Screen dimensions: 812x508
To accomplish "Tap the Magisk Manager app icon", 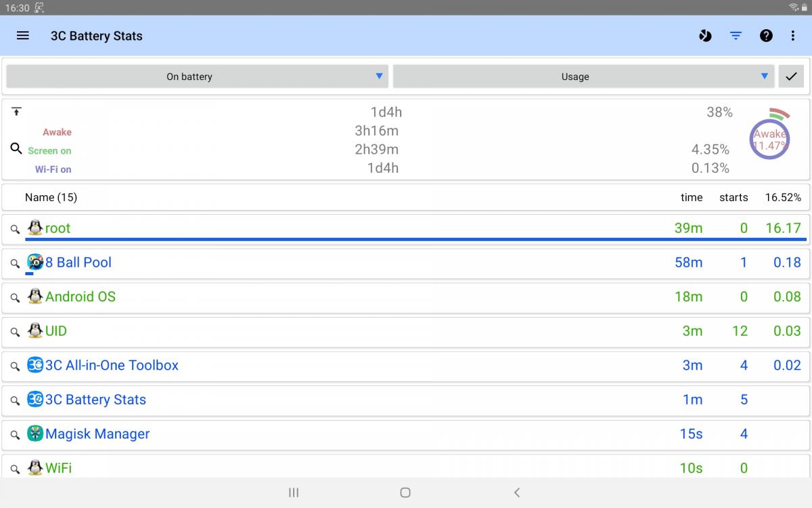I will (x=35, y=433).
